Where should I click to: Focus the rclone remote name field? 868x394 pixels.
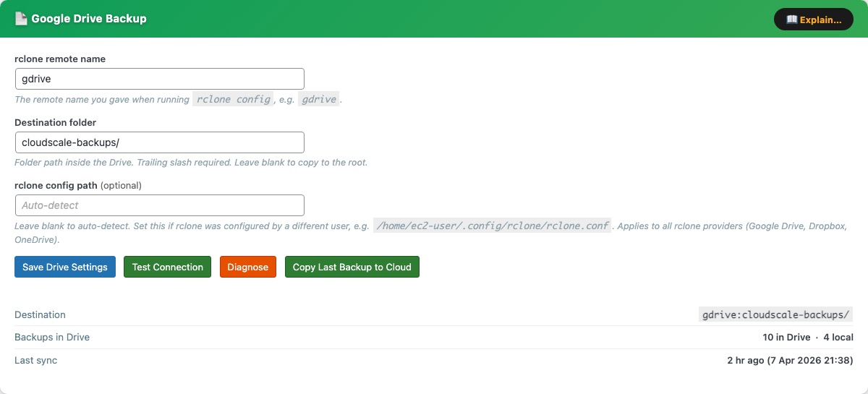click(x=159, y=79)
